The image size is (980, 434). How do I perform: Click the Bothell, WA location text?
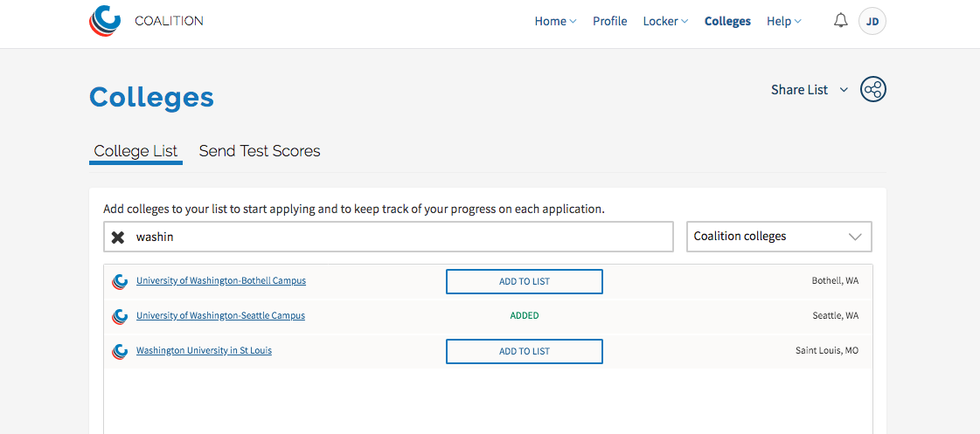pos(835,281)
